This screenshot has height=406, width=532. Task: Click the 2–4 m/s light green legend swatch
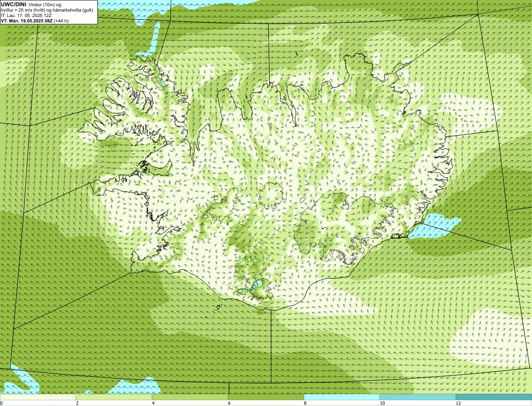[114, 397]
